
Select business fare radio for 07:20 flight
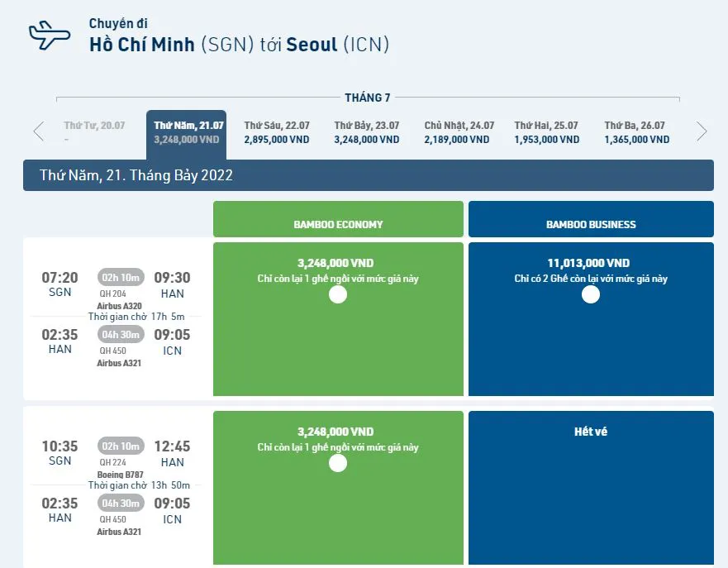tap(591, 294)
